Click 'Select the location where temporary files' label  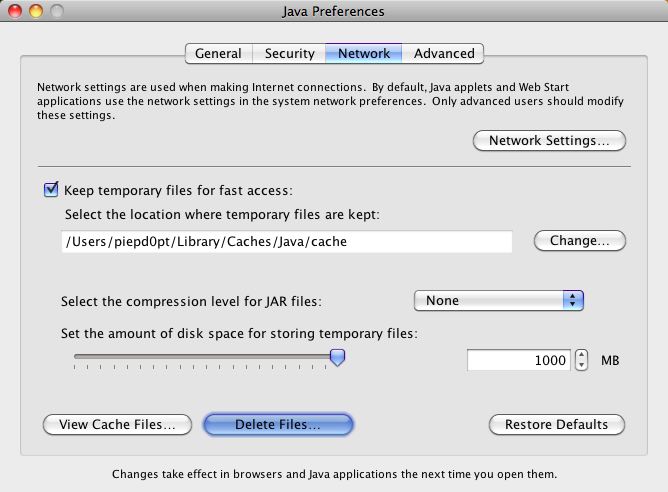click(x=222, y=214)
